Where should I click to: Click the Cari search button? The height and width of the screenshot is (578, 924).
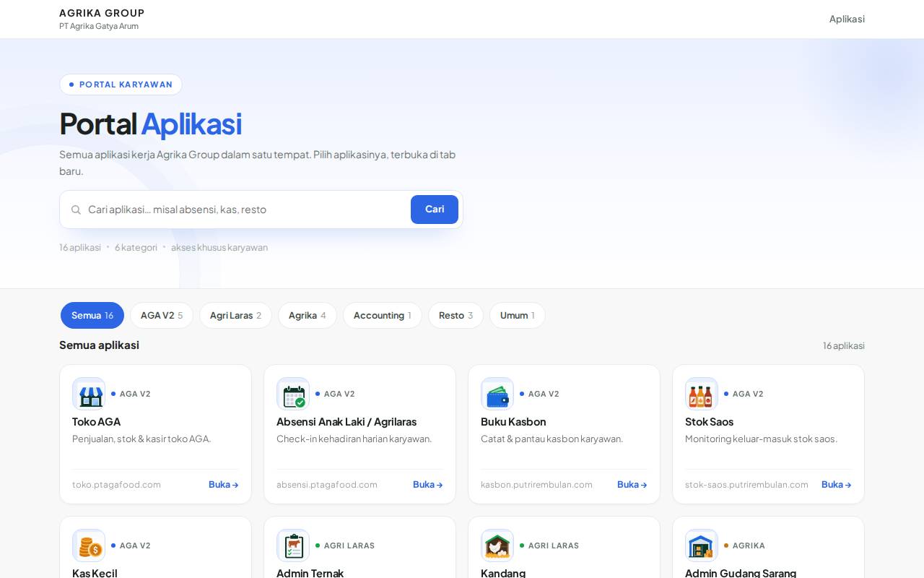pyautogui.click(x=435, y=210)
